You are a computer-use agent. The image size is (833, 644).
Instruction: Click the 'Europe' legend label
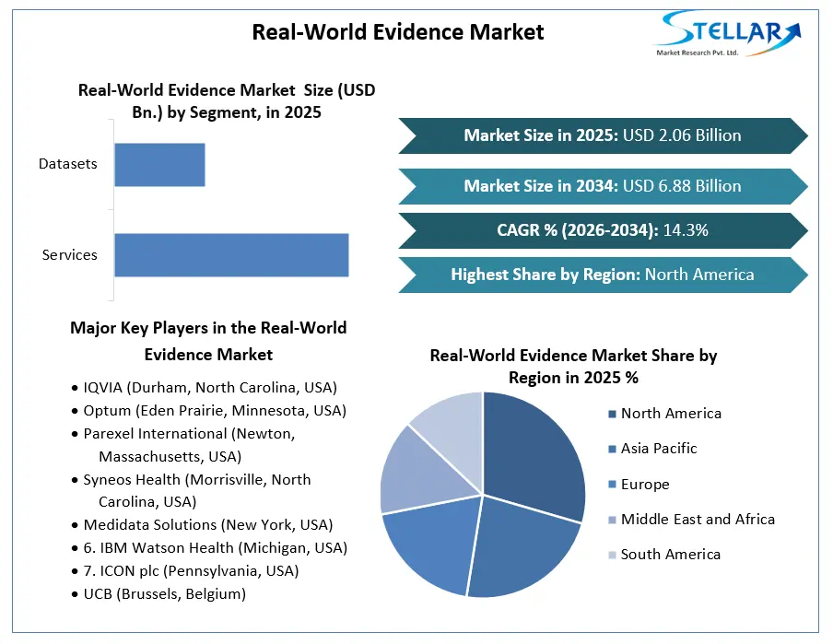pyautogui.click(x=645, y=485)
